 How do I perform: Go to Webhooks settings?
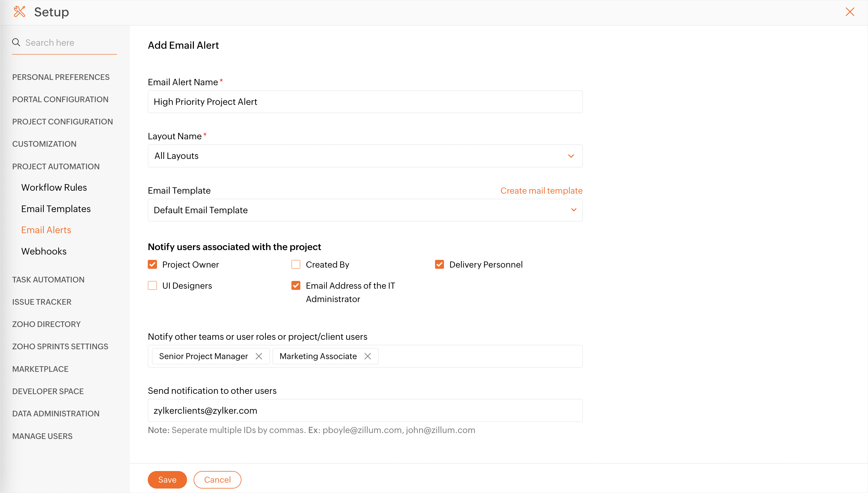(x=44, y=251)
